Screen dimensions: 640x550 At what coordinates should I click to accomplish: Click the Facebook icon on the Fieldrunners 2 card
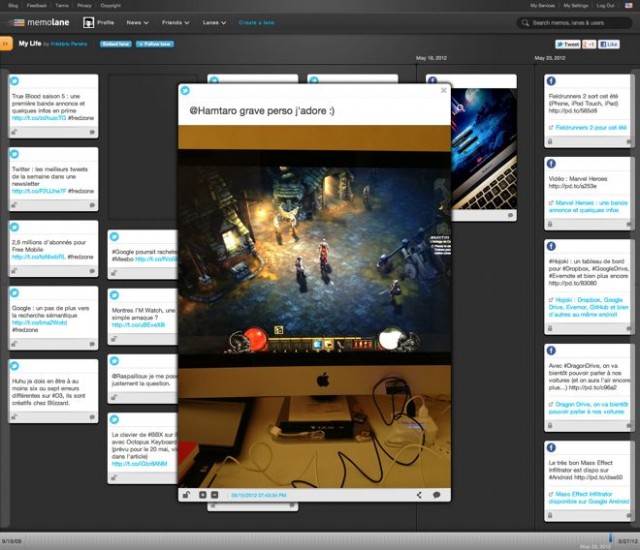tap(551, 81)
